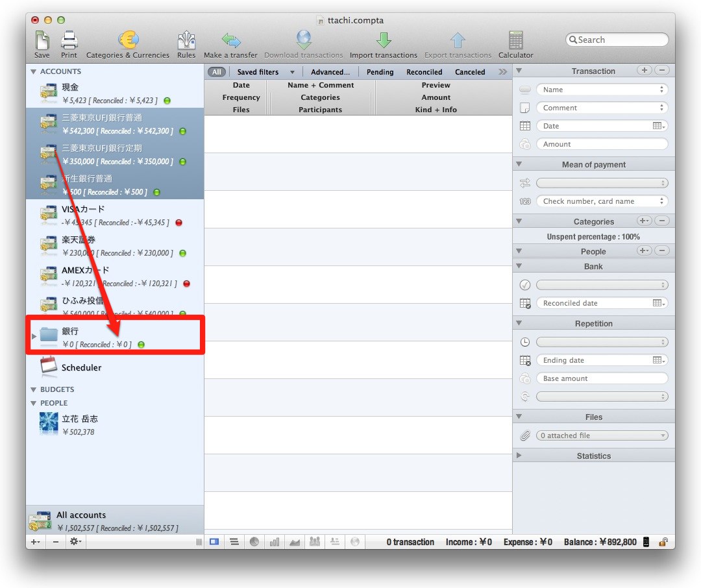Switch to pie chart view
This screenshot has height=588, width=701.
coord(254,542)
